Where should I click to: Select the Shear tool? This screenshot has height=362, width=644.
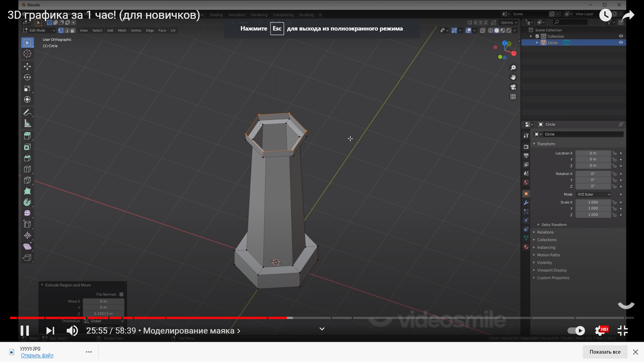pos(27,247)
